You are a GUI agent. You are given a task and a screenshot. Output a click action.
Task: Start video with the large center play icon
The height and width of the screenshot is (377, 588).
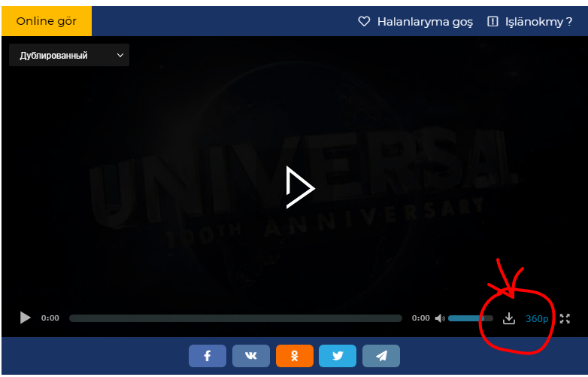tap(300, 187)
